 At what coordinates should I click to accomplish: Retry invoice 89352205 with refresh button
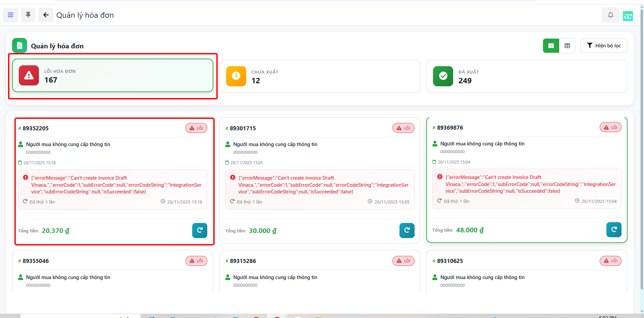click(200, 230)
